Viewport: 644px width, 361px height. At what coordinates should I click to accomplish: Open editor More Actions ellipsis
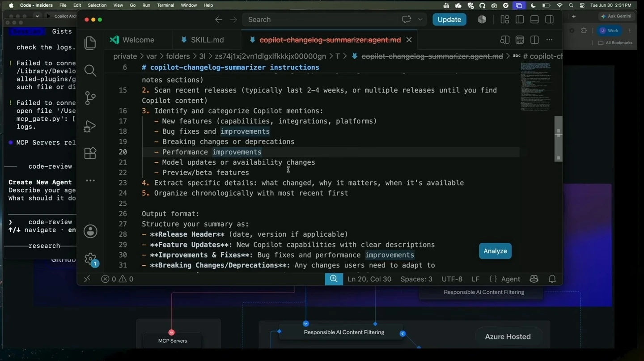549,40
